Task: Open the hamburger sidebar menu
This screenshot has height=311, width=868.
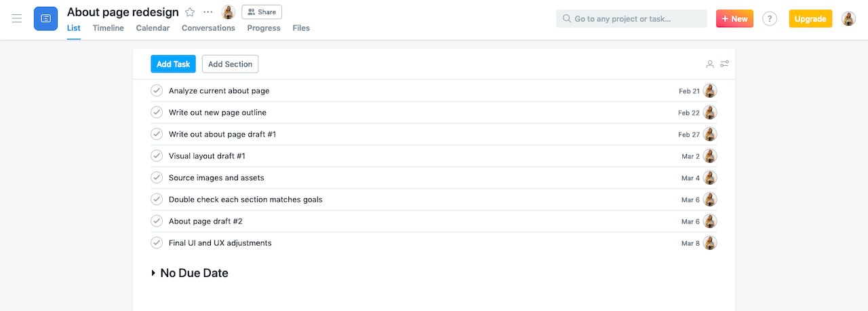Action: 17,18
